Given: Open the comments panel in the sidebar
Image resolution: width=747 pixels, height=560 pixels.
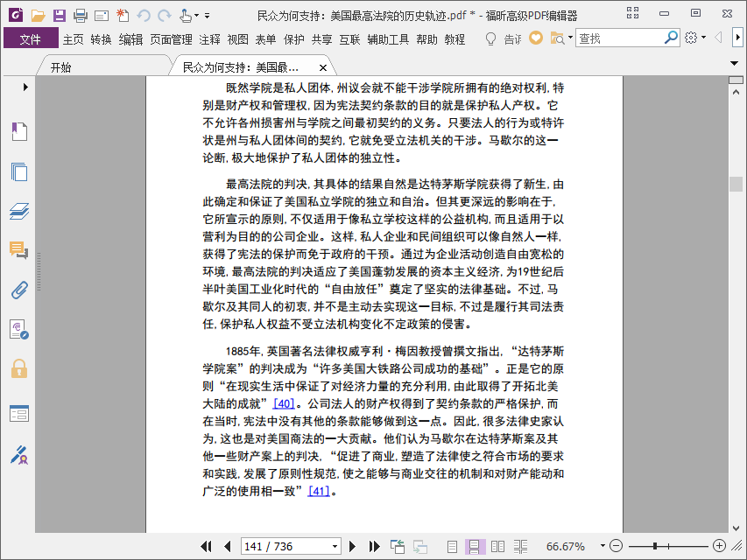Looking at the screenshot, I should (x=19, y=250).
